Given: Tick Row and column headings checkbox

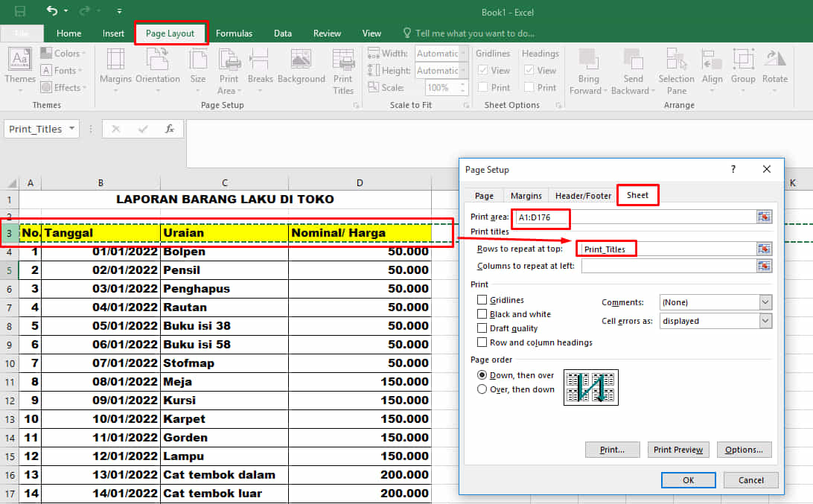Looking at the screenshot, I should coord(482,342).
